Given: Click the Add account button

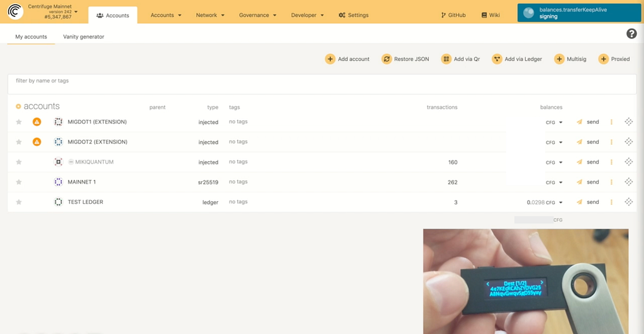Looking at the screenshot, I should pyautogui.click(x=347, y=59).
